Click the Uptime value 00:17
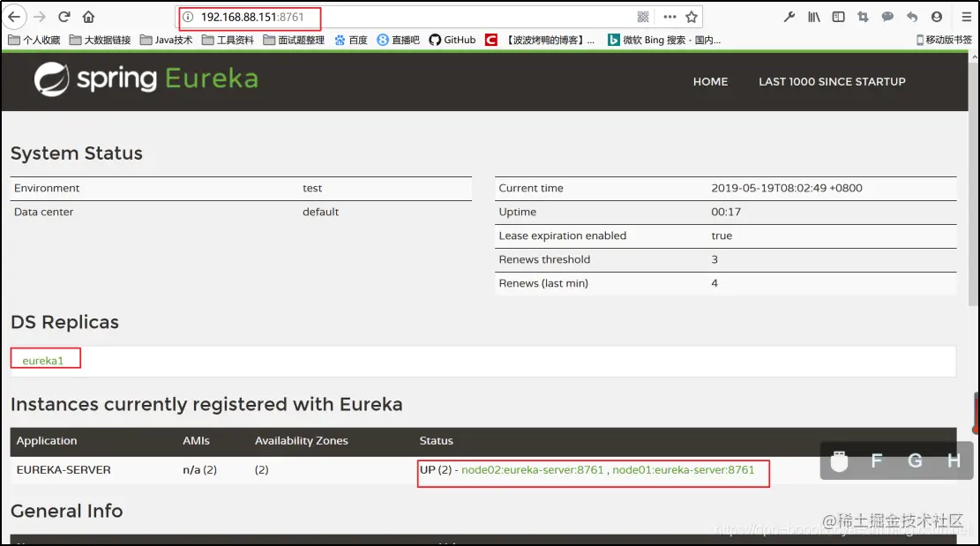Viewport: 980px width, 546px height. [726, 212]
